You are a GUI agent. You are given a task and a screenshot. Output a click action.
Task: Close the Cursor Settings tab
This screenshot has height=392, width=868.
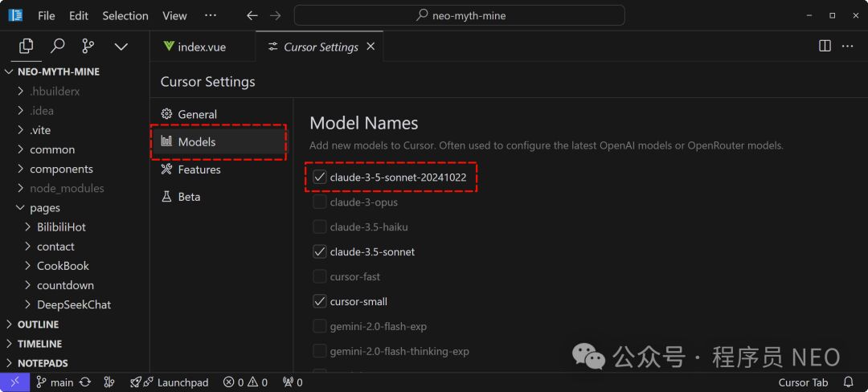(x=371, y=47)
